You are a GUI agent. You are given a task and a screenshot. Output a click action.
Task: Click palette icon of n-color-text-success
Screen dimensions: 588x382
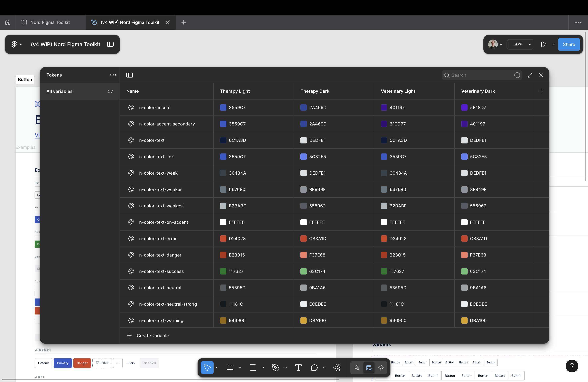tap(131, 271)
